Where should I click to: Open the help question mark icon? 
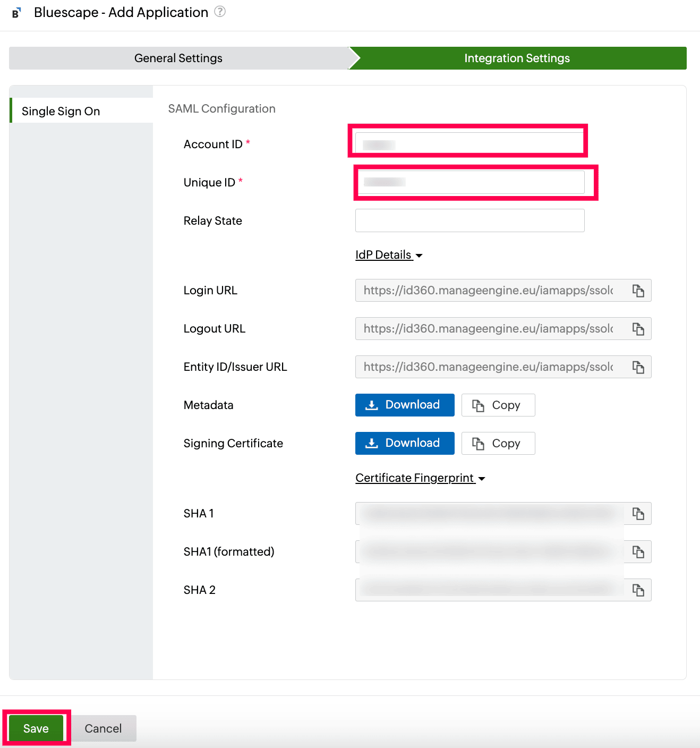tap(220, 12)
